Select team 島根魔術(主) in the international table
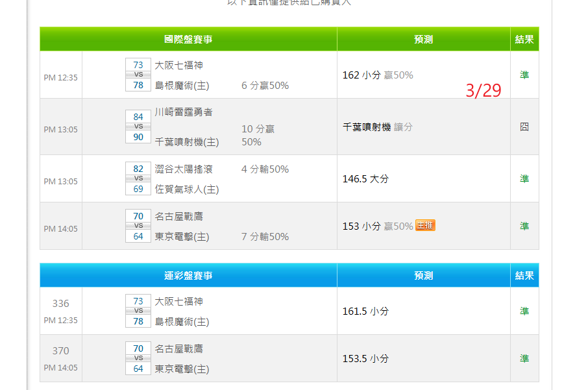The image size is (588, 390). pyautogui.click(x=182, y=86)
